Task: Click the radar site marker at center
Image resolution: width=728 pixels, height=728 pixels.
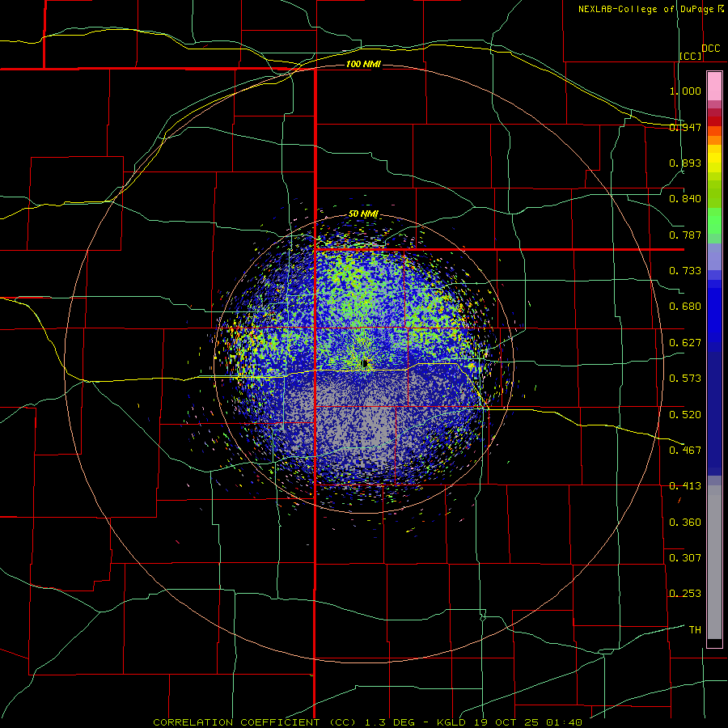Action: (x=364, y=363)
